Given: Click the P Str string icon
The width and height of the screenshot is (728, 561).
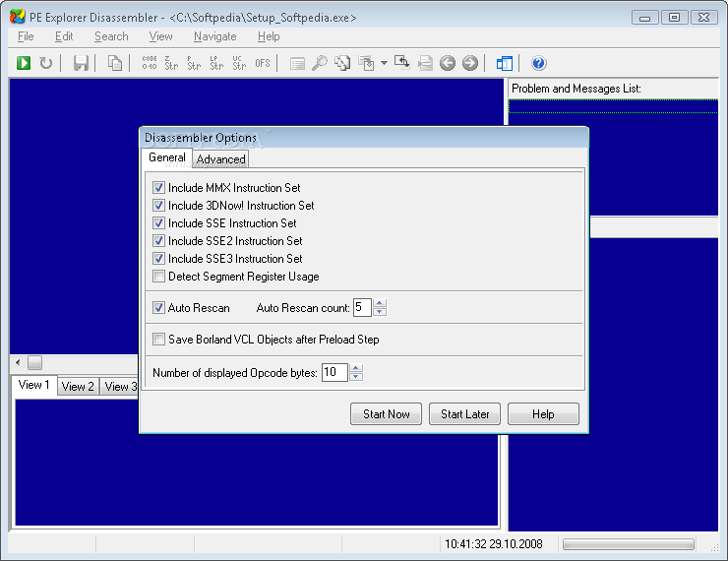Looking at the screenshot, I should (x=194, y=63).
